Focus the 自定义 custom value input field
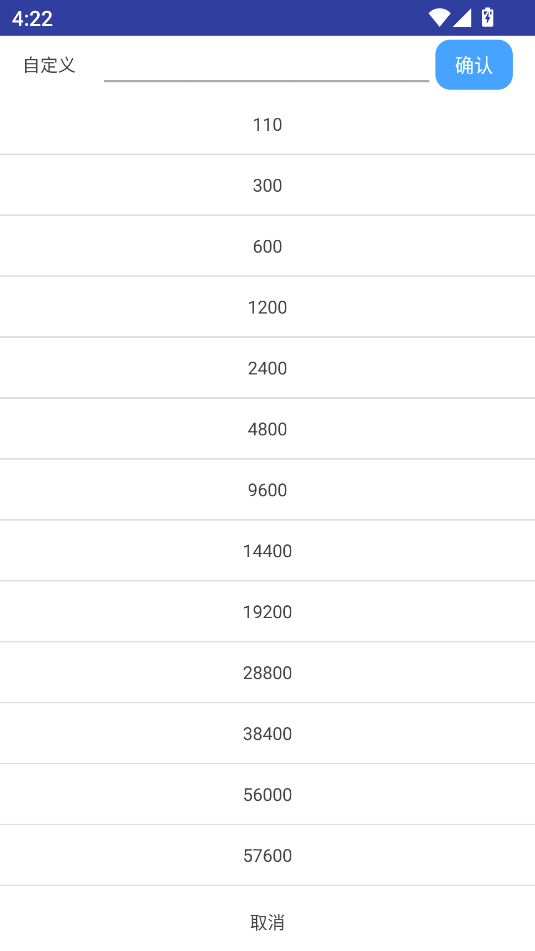The height and width of the screenshot is (951, 535). click(266, 65)
